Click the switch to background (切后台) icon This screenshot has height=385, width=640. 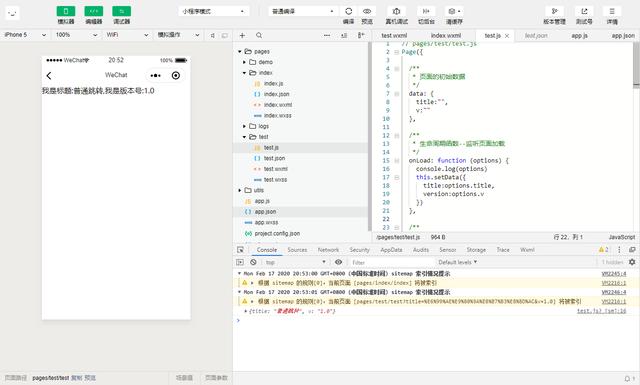426,11
